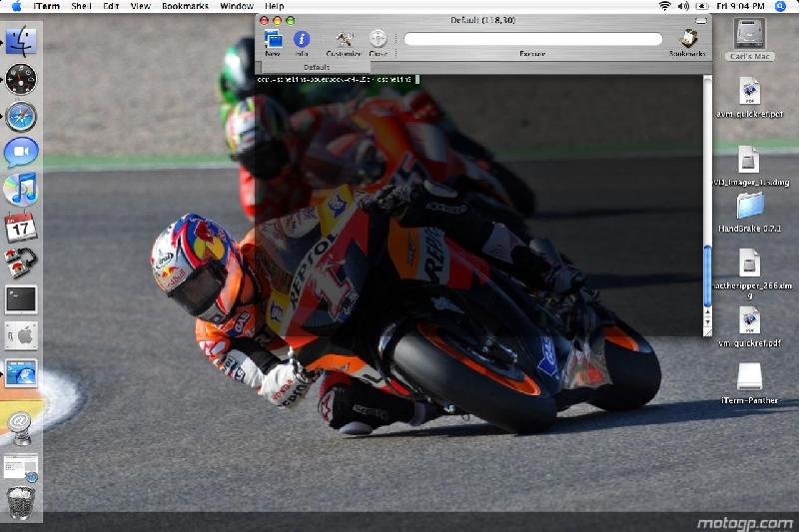Click the scrollbar down arrow in iTerm
The height and width of the screenshot is (532, 799).
tap(707, 321)
